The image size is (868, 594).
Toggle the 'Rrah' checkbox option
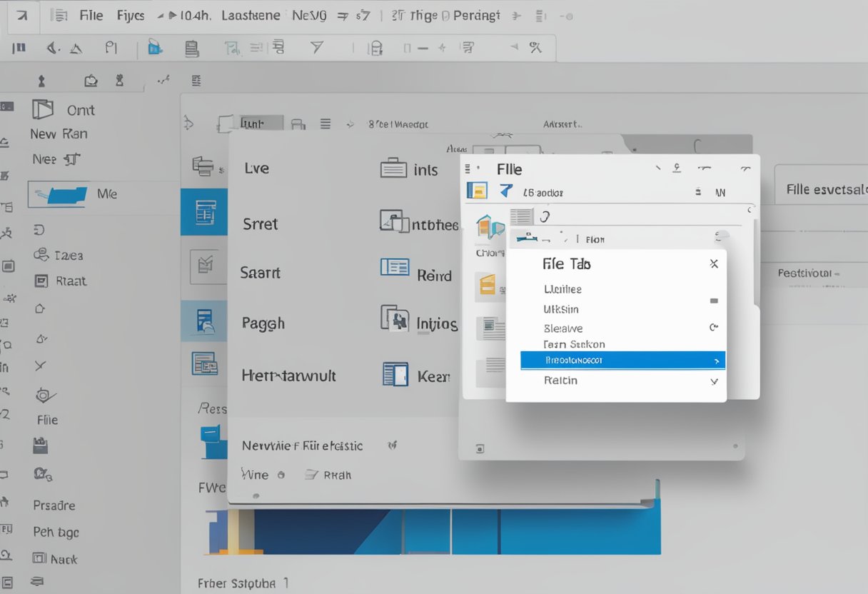(311, 474)
